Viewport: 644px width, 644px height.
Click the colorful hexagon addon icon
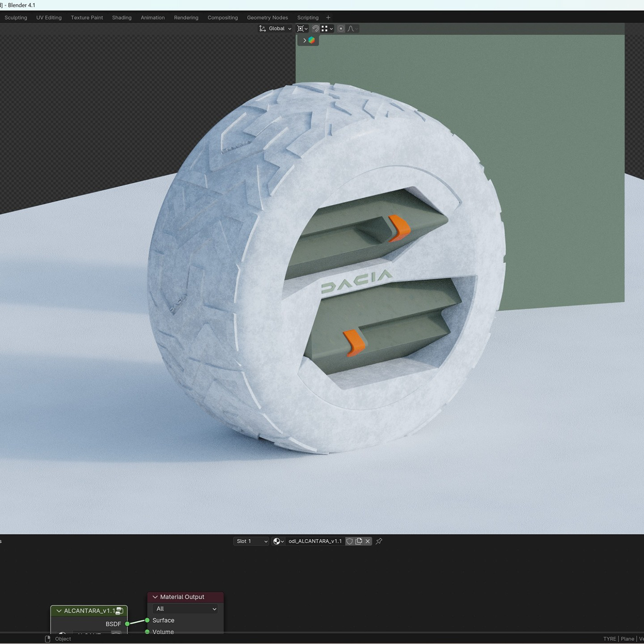pyautogui.click(x=312, y=40)
